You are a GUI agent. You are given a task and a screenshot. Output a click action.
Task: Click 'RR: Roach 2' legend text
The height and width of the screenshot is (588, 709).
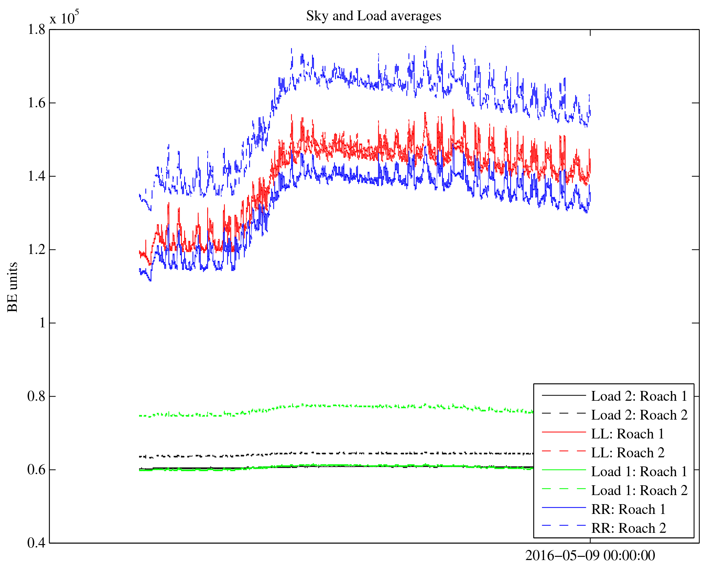click(x=628, y=528)
